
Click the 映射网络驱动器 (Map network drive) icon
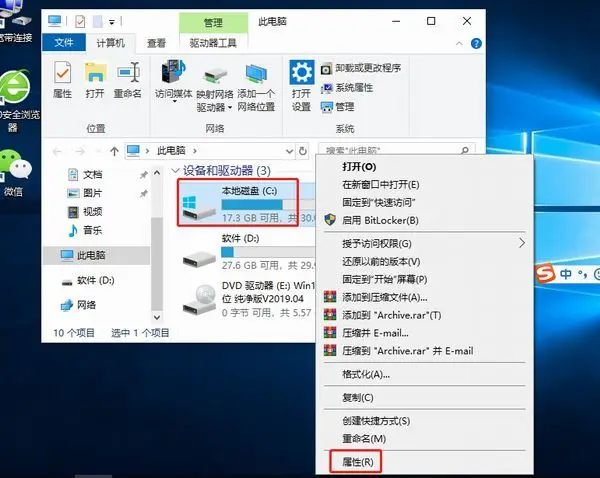(215, 82)
